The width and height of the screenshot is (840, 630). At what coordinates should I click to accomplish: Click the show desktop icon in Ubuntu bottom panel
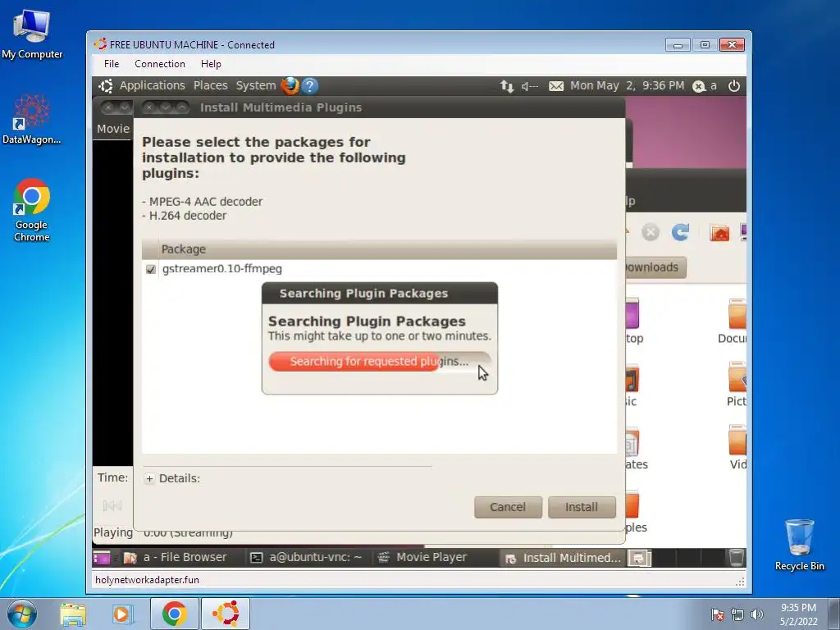(101, 558)
